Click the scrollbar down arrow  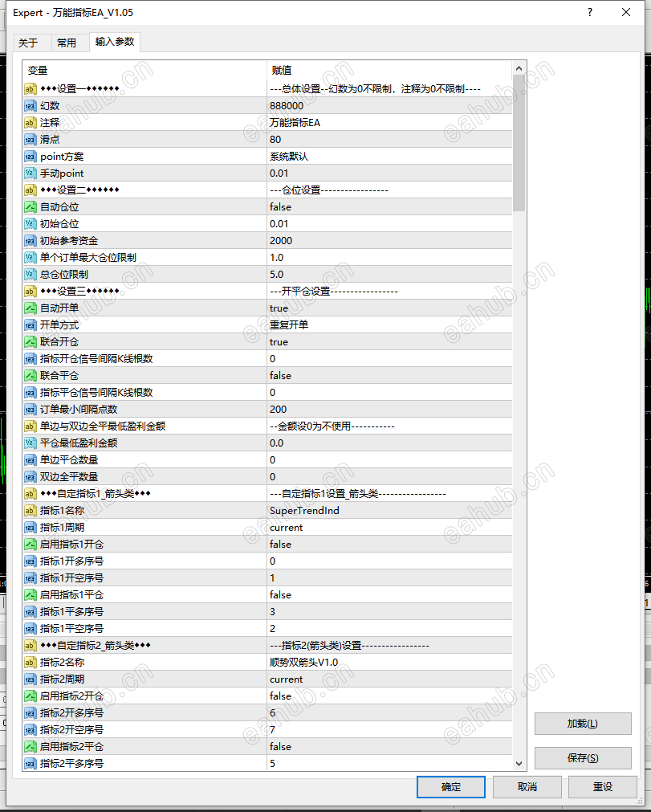tap(519, 764)
